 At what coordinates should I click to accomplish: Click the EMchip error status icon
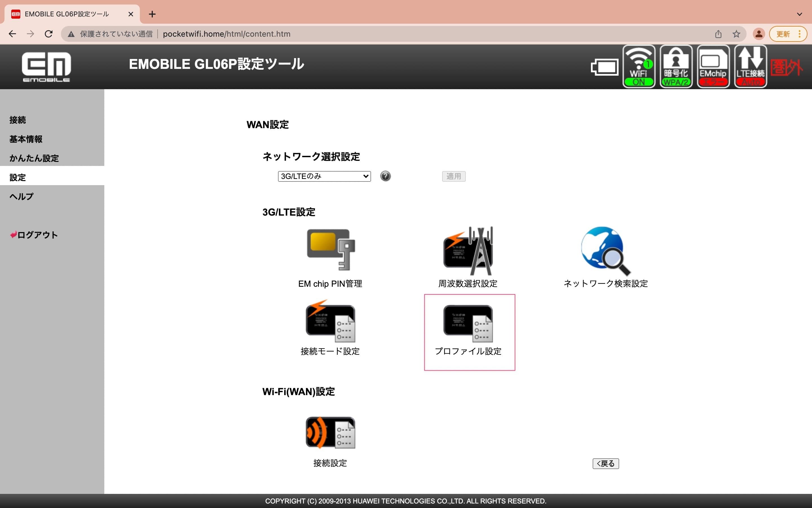coord(713,67)
